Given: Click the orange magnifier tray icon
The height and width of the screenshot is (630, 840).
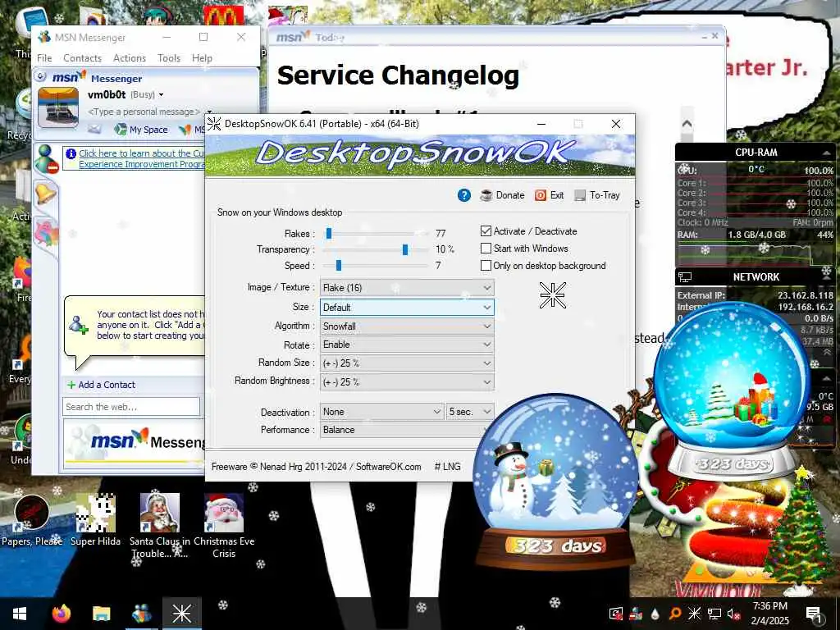Looking at the screenshot, I should coord(675,614).
